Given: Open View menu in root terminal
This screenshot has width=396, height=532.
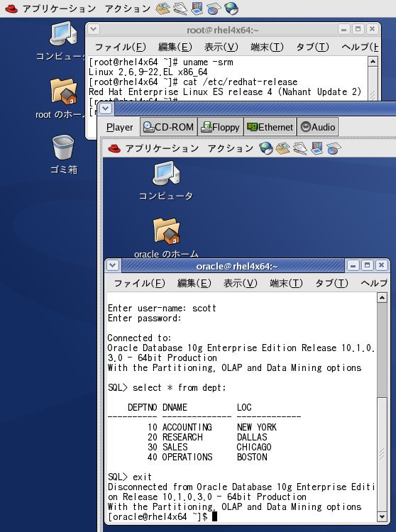Looking at the screenshot, I should coord(221,47).
